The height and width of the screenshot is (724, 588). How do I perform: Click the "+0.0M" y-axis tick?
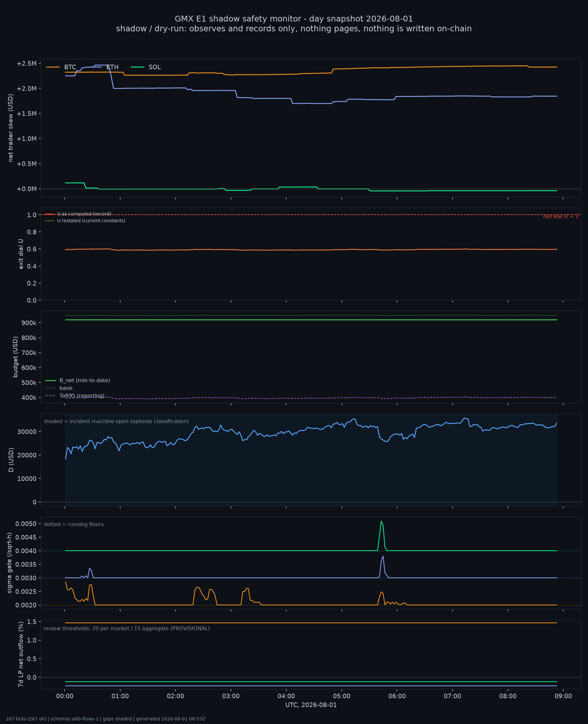26,189
